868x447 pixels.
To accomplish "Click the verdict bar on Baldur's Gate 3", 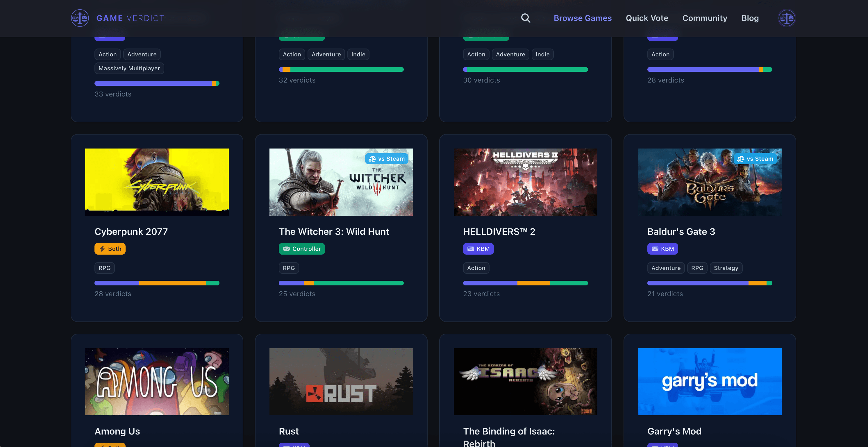I will point(710,283).
